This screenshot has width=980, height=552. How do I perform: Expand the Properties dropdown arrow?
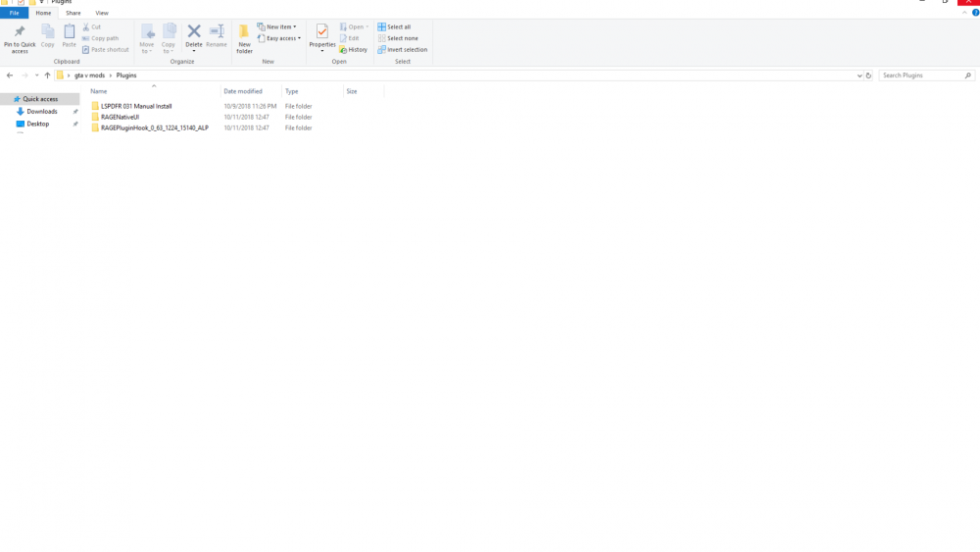coord(321,51)
